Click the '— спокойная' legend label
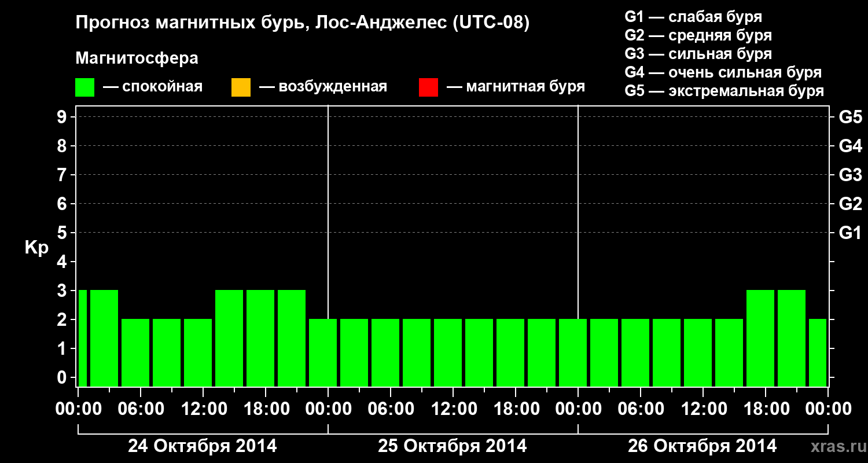The width and height of the screenshot is (868, 463). pos(152,87)
